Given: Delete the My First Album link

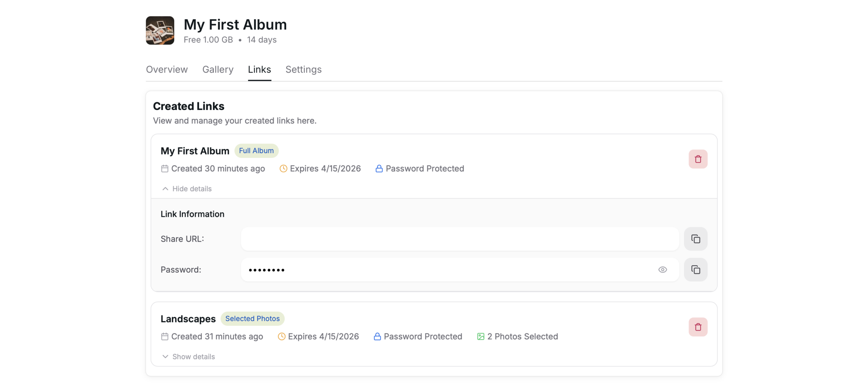Looking at the screenshot, I should tap(697, 159).
